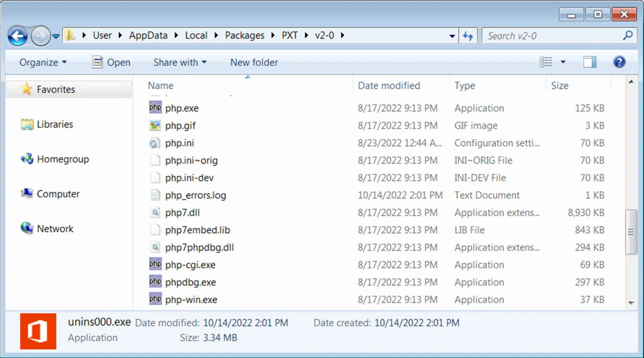Click the New folder button

[x=254, y=63]
